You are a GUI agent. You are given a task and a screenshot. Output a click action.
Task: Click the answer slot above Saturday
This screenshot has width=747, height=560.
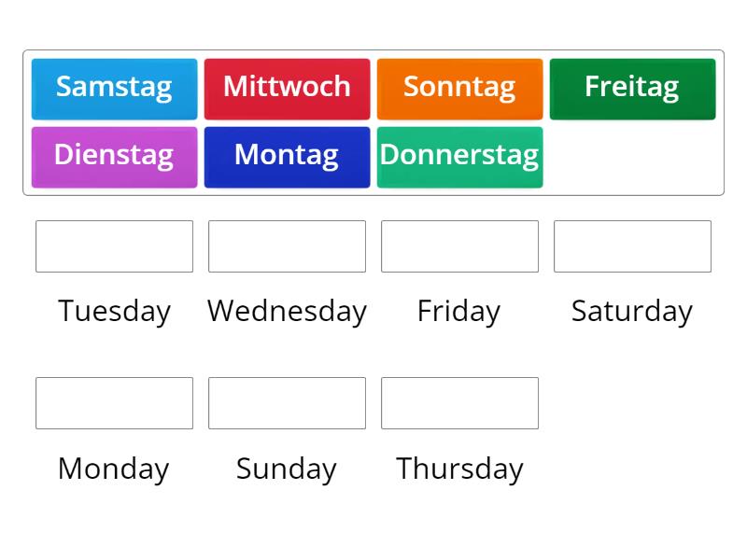(x=632, y=246)
